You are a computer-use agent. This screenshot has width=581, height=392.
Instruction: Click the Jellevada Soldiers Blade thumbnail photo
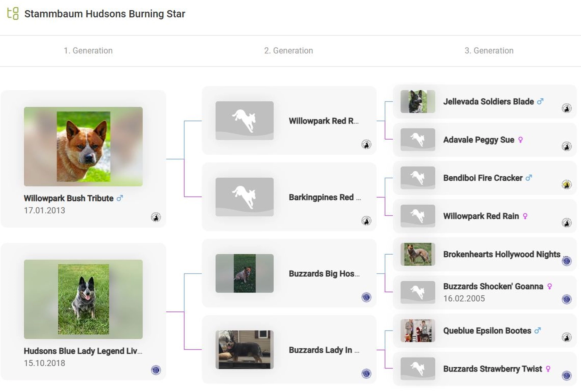coord(418,101)
